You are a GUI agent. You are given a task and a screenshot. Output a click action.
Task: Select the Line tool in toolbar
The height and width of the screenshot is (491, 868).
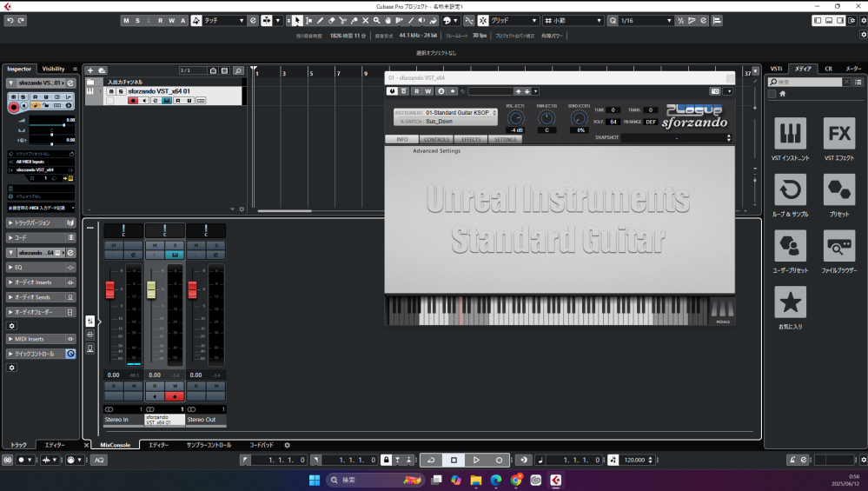(x=411, y=21)
